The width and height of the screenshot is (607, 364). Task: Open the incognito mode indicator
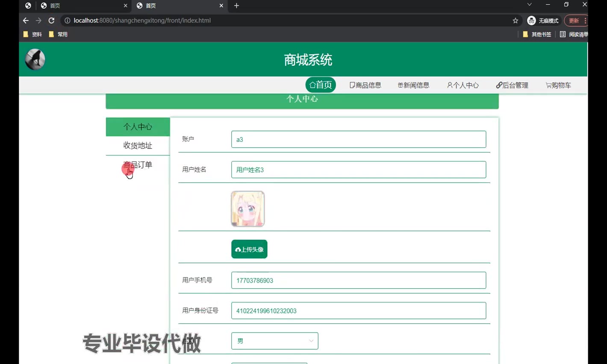point(543,21)
